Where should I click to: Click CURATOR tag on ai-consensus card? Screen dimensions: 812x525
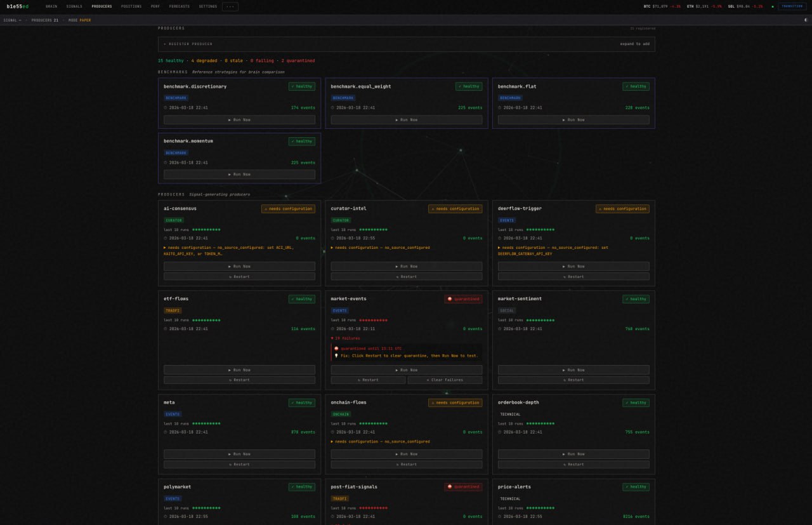click(x=174, y=220)
